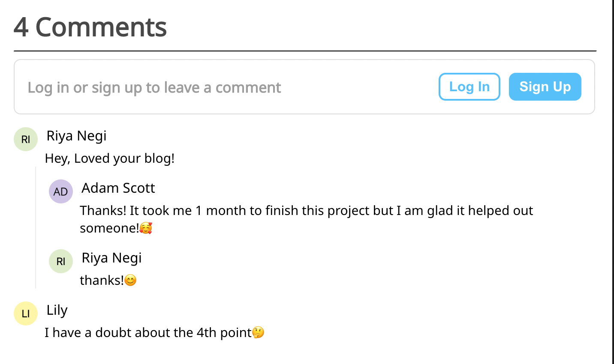
Task: Click the smiling emoji after "thanks!"
Action: (x=130, y=280)
